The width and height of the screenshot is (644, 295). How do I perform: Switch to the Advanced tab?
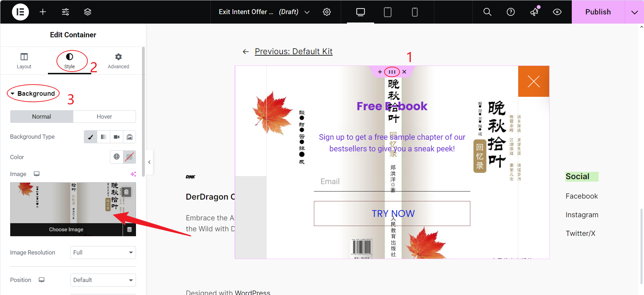tap(118, 61)
